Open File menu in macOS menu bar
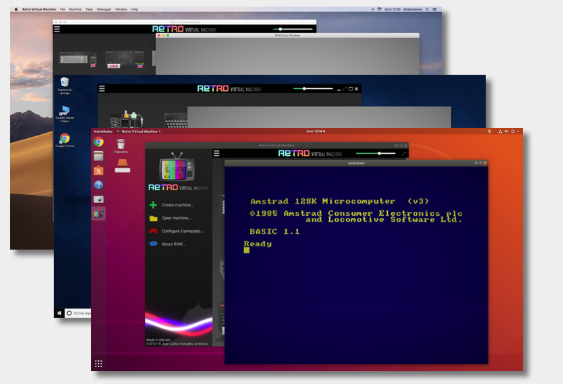Viewport: 563px width, 384px height. pos(62,9)
